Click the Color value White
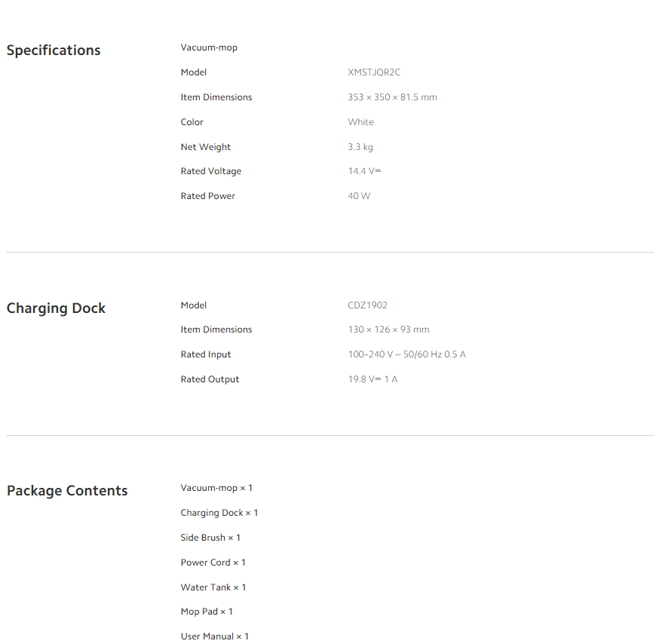Screen dimensions: 656x644 360,122
